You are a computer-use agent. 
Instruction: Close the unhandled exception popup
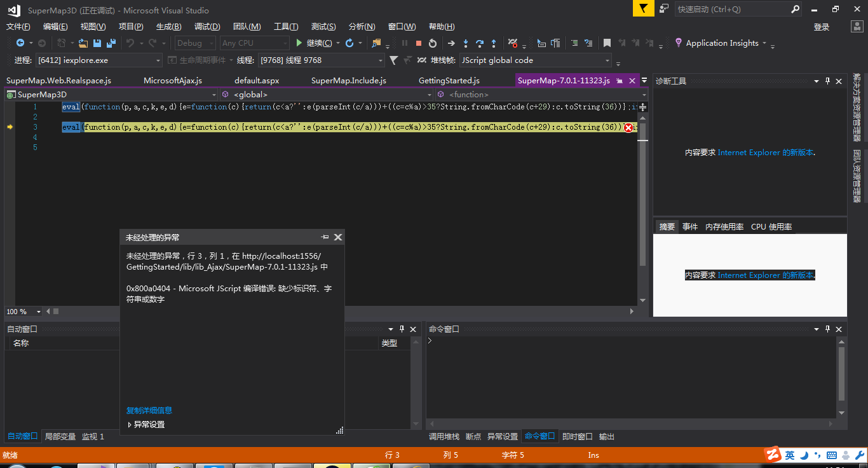pyautogui.click(x=338, y=237)
